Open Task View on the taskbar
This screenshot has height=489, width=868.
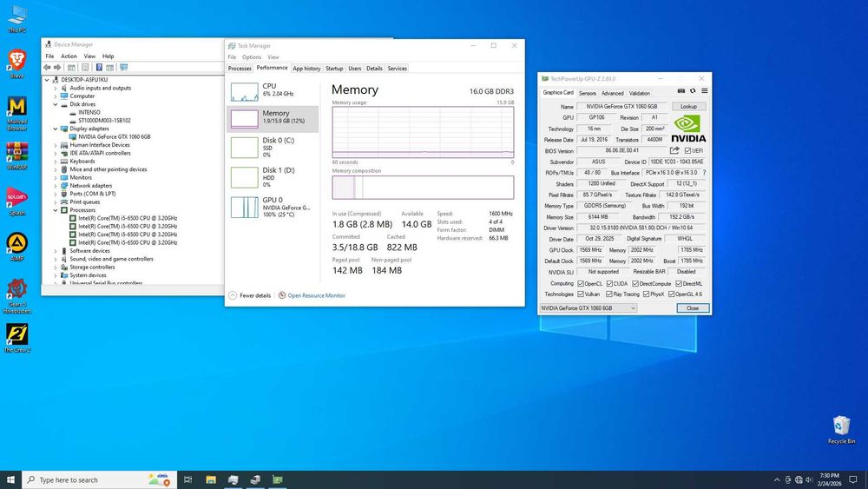click(188, 479)
